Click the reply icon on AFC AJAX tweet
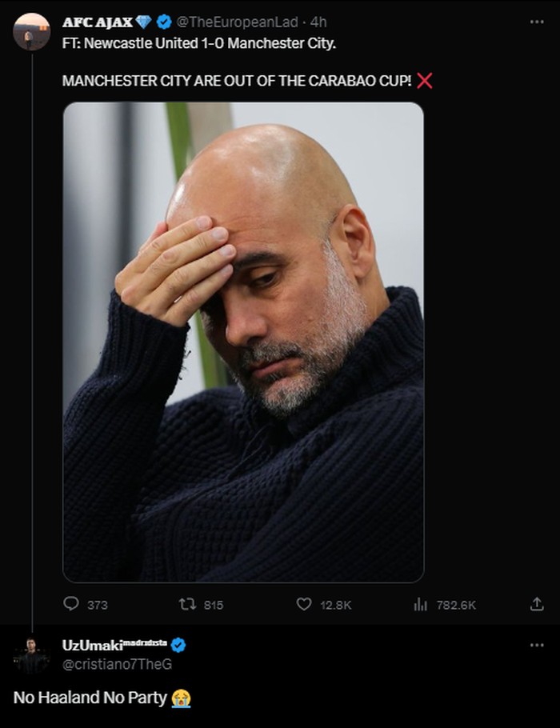The width and height of the screenshot is (560, 728). (71, 605)
